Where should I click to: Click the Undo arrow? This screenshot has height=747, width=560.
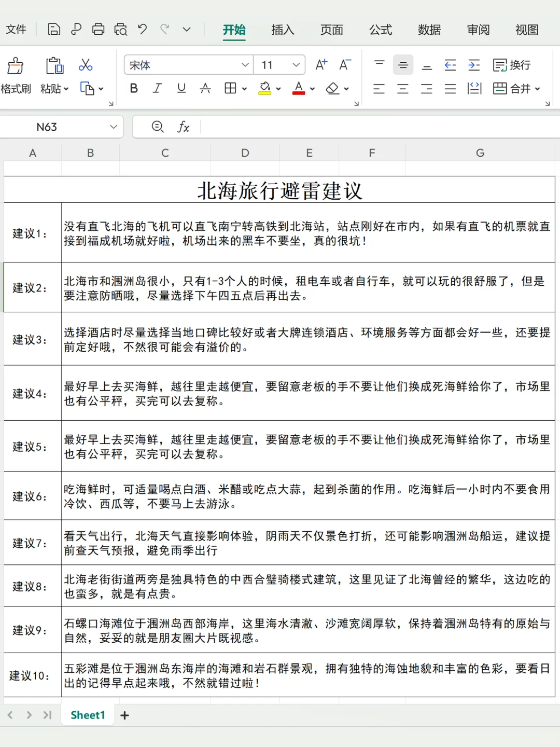[143, 29]
